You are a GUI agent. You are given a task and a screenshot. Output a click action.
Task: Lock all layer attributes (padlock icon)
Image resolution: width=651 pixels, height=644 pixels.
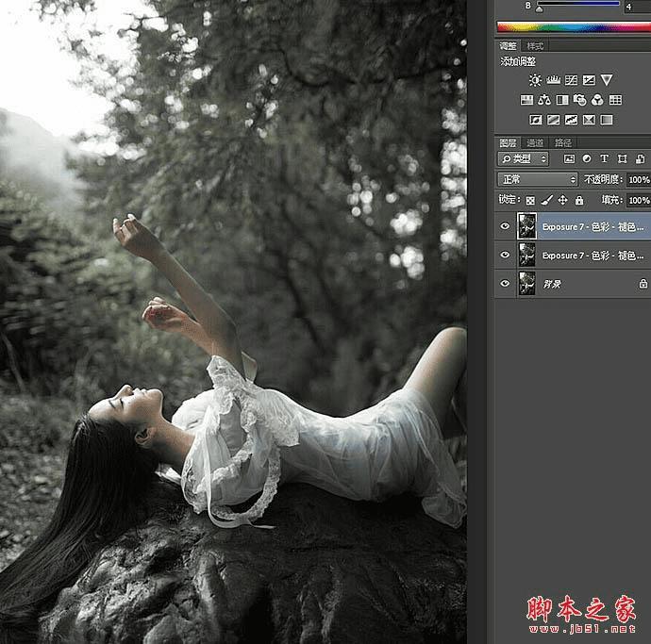point(579,201)
